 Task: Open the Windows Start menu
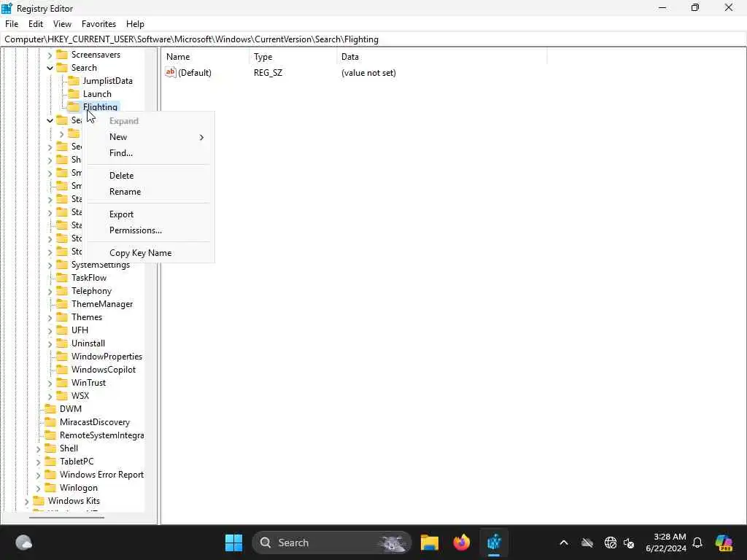tap(233, 542)
